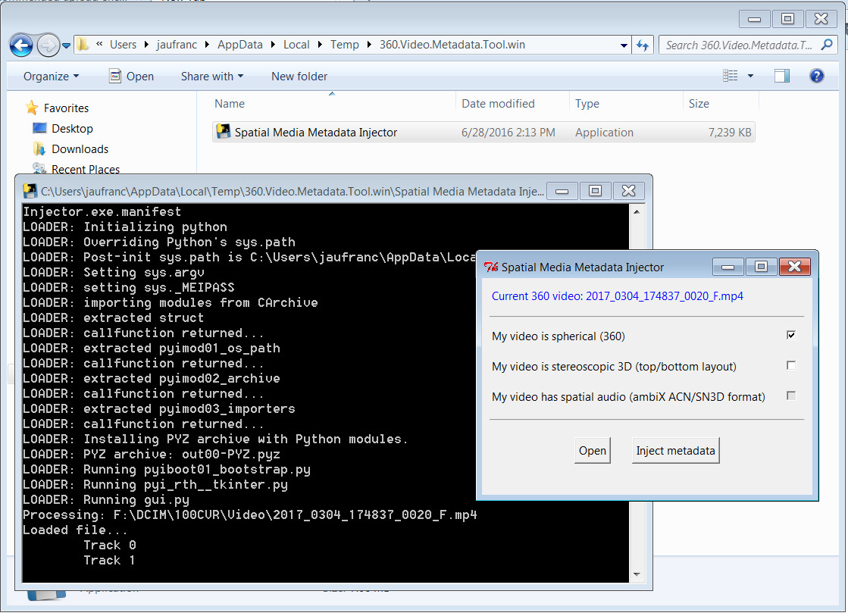Select Downloads in navigation pane
The width and height of the screenshot is (848, 616).
click(70, 149)
